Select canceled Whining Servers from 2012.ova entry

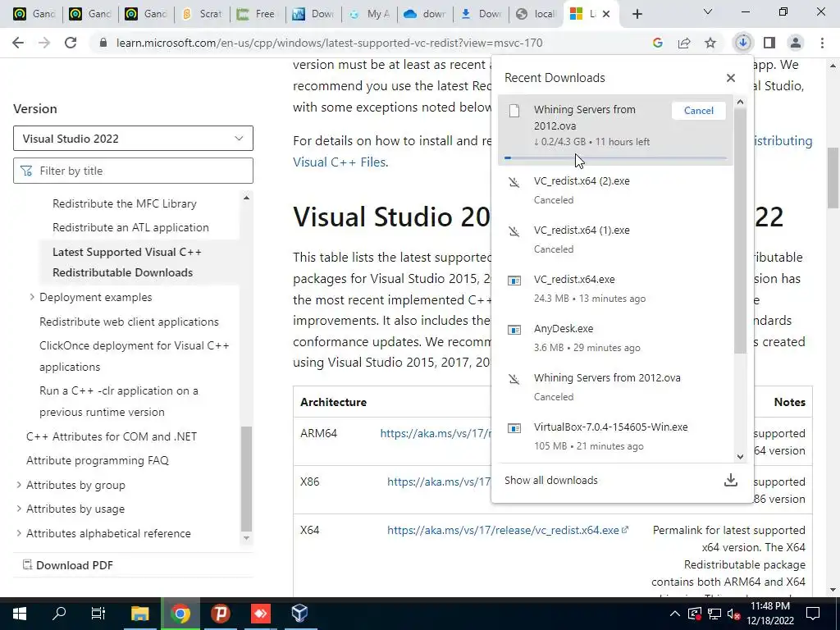615,387
